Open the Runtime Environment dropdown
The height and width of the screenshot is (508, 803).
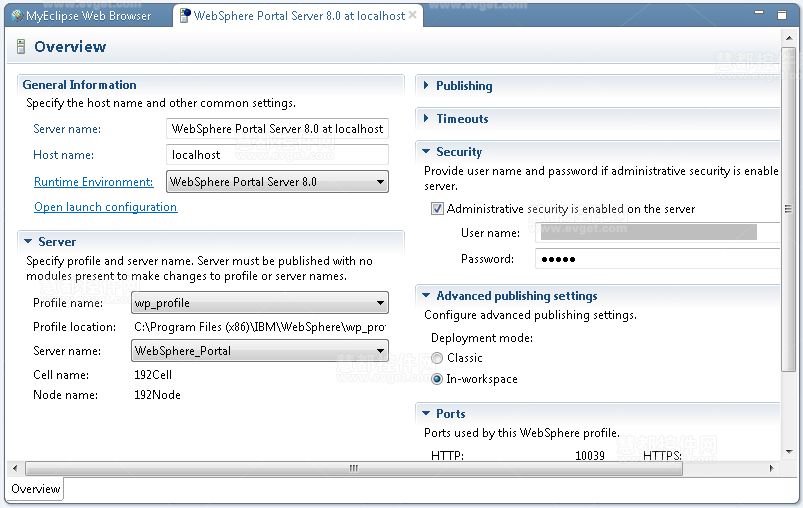point(380,182)
